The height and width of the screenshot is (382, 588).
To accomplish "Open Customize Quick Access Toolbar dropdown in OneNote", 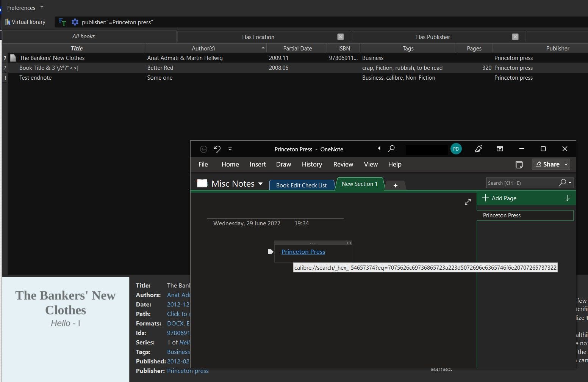I will coord(230,149).
